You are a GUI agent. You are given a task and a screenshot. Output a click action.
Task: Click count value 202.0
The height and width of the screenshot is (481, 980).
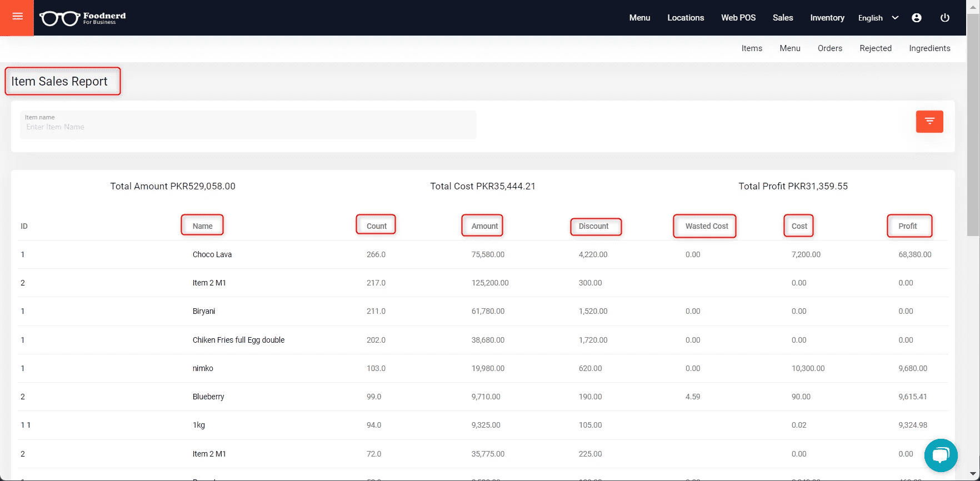coord(376,340)
